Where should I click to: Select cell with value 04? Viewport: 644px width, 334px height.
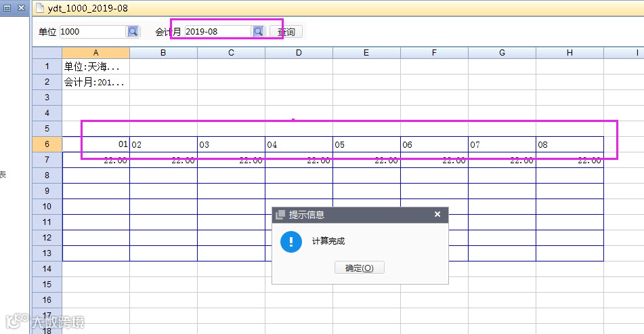coord(299,144)
